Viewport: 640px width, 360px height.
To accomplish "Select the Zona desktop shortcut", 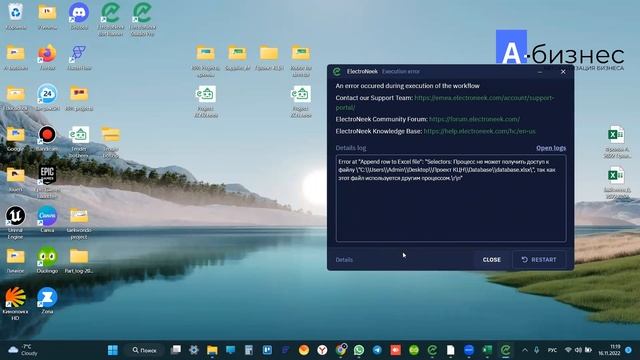I will [x=47, y=300].
